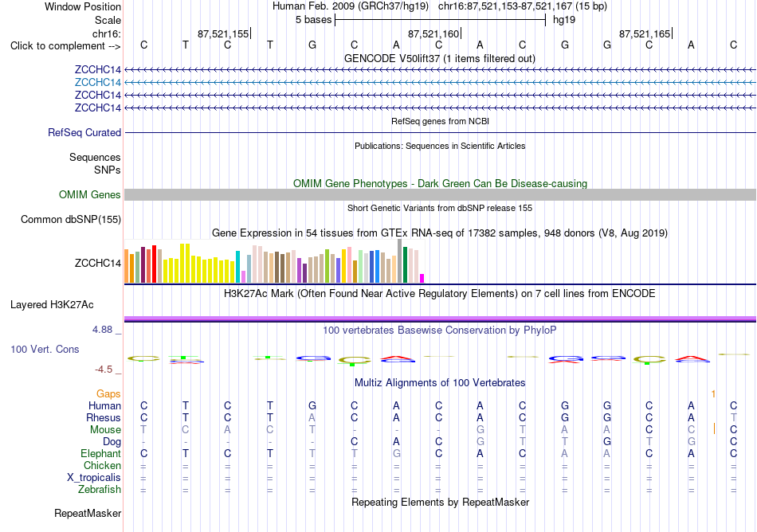Click the RepeatMasker track label
This screenshot has height=532, width=757.
click(x=88, y=514)
